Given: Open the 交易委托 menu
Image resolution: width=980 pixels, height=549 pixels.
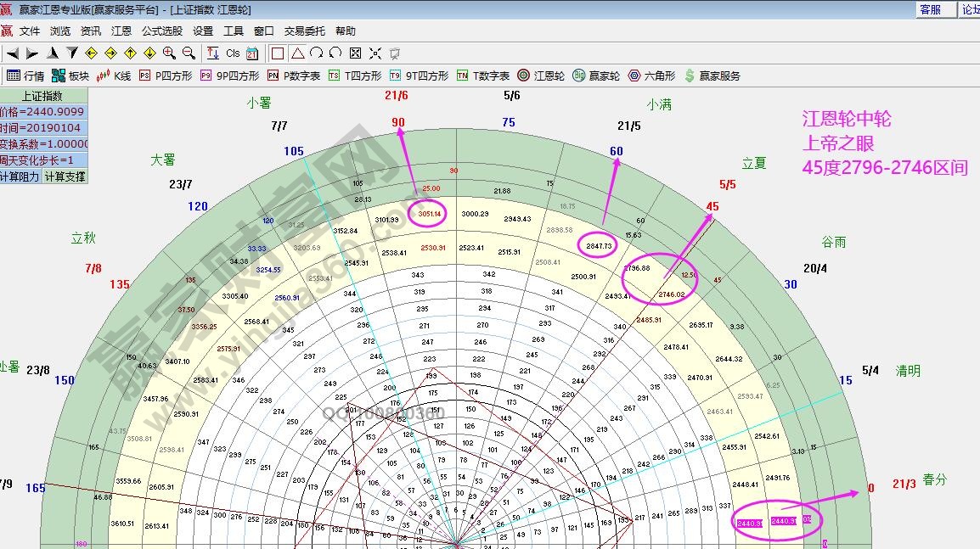Looking at the screenshot, I should pos(304,31).
